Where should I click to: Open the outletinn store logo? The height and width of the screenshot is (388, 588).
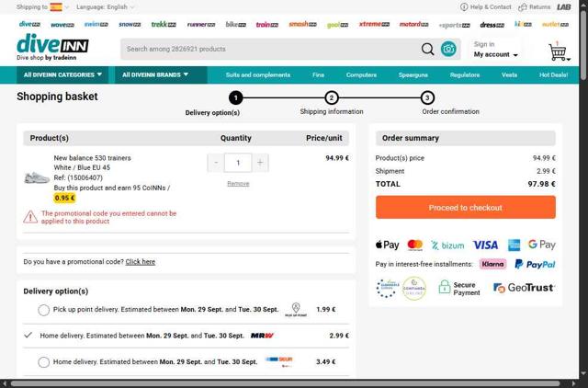click(555, 25)
